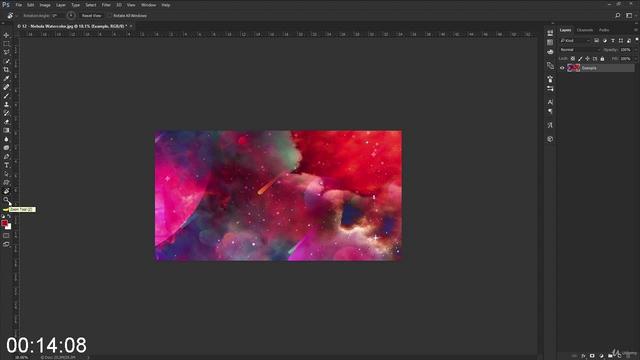The height and width of the screenshot is (360, 640).
Task: Select the Path Selection tool
Action: pyautogui.click(x=6, y=174)
